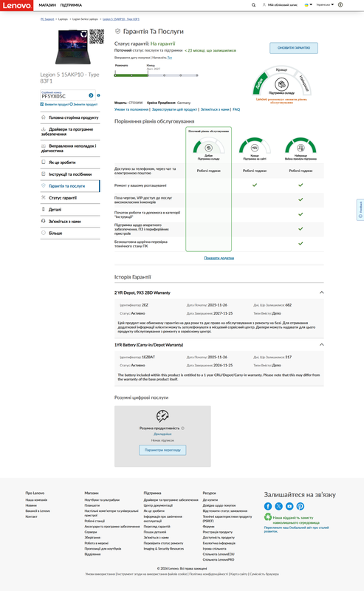
Task: Open the 'ПІДТРИМКА' menu
Action: pos(71,5)
